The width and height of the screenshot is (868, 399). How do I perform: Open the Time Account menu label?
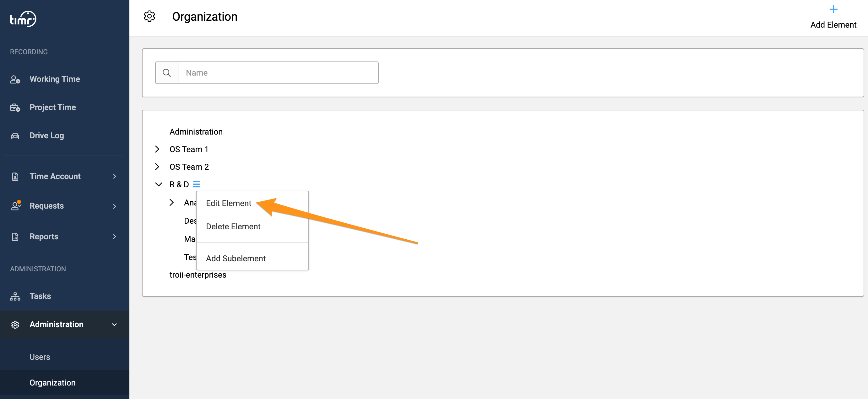click(x=55, y=176)
